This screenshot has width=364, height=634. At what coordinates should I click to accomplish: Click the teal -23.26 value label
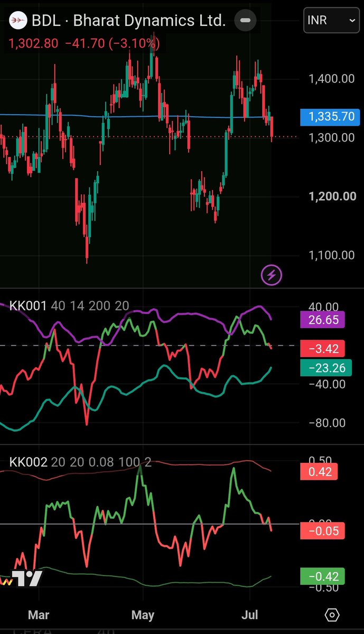326,368
